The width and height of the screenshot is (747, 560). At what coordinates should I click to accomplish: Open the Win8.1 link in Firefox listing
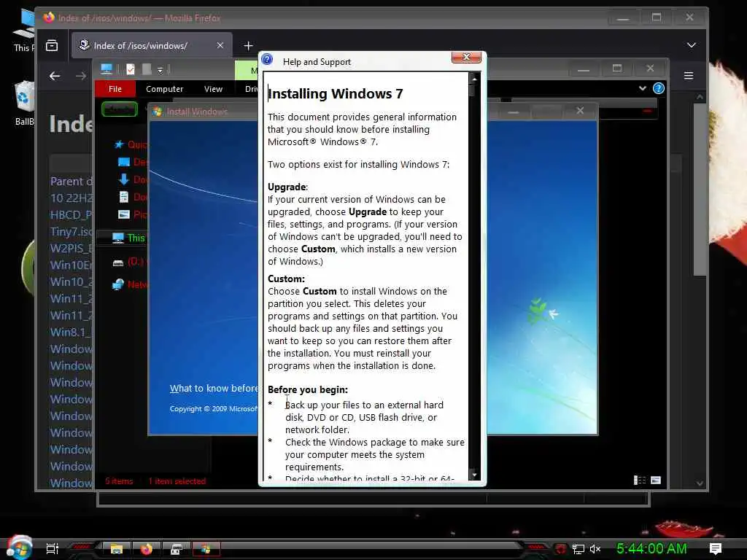(x=71, y=332)
